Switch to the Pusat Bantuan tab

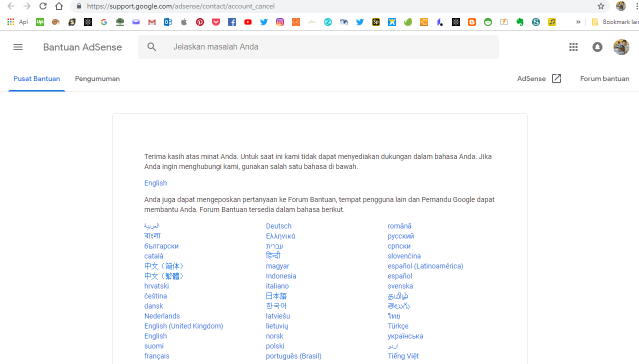coord(37,79)
